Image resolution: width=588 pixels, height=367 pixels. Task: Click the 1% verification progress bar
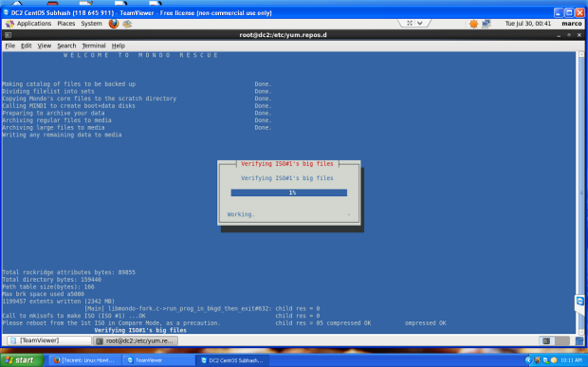[288, 193]
